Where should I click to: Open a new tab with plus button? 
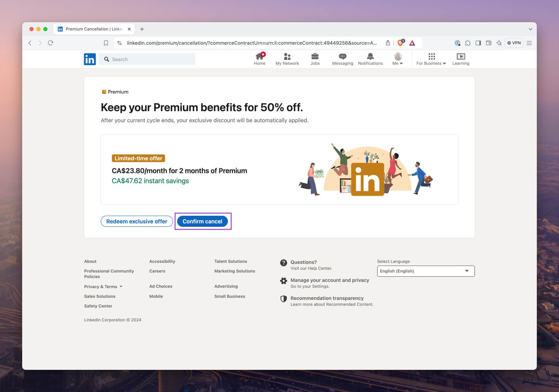point(142,29)
